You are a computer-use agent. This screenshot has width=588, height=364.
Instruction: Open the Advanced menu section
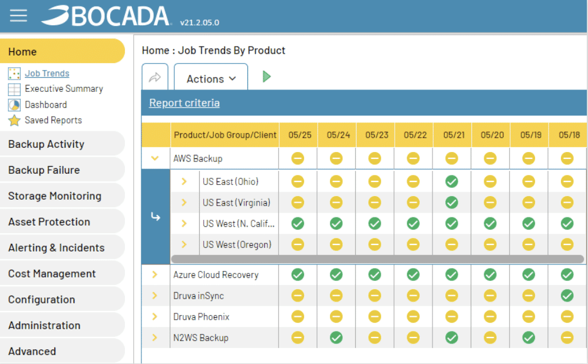(62, 351)
